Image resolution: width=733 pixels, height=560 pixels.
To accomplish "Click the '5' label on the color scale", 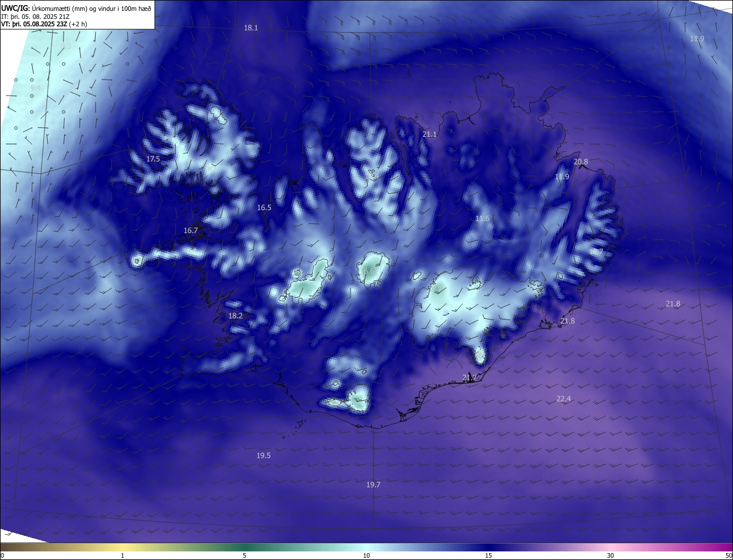I will click(x=245, y=555).
